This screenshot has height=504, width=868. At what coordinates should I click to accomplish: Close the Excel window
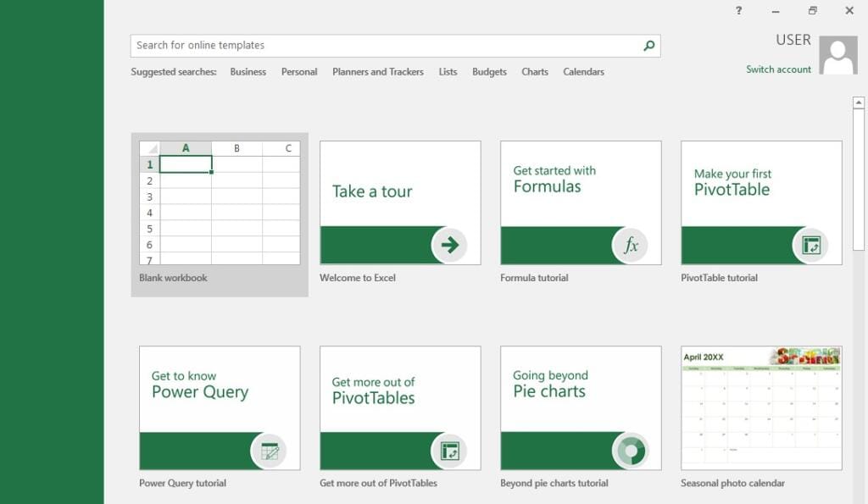849,10
